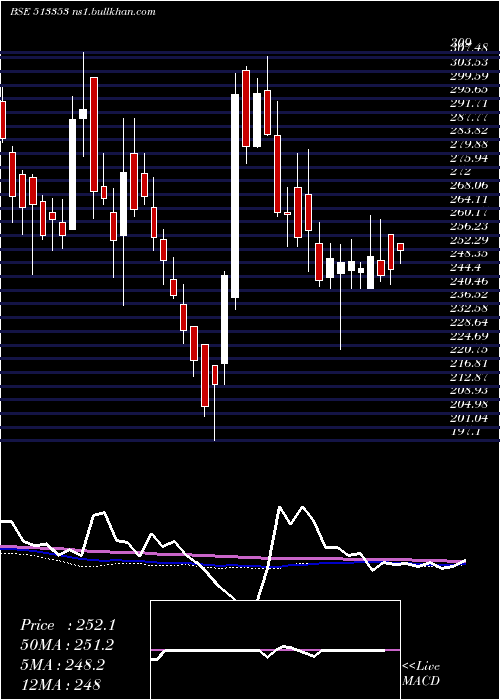Select the 12MA : 248 readout
Screen dimensions: 500x700
[x=60, y=684]
